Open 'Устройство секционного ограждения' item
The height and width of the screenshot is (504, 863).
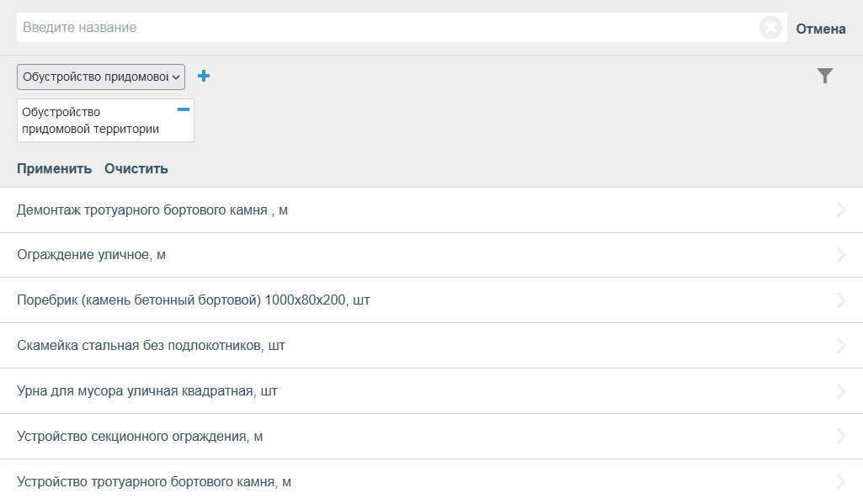click(140, 437)
